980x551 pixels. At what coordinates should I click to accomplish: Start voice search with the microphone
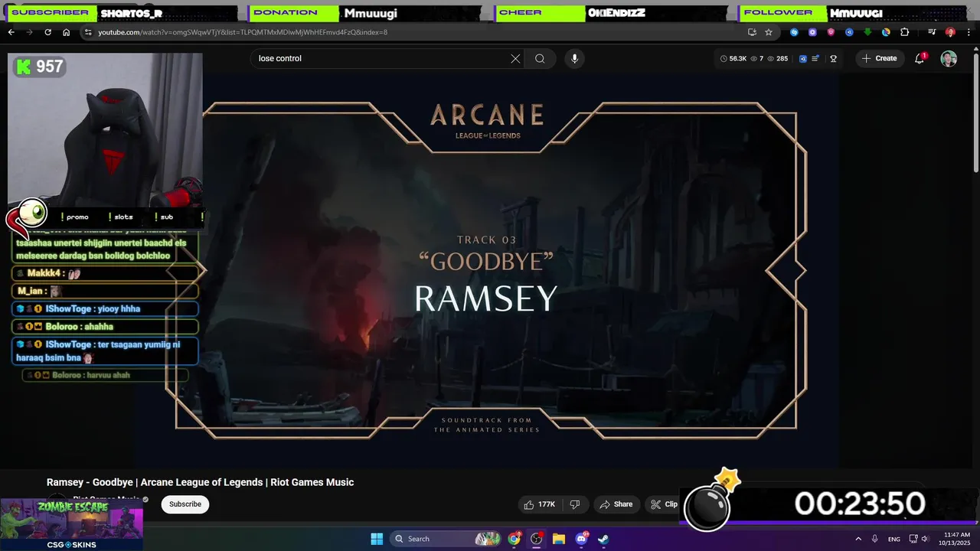[x=574, y=58]
